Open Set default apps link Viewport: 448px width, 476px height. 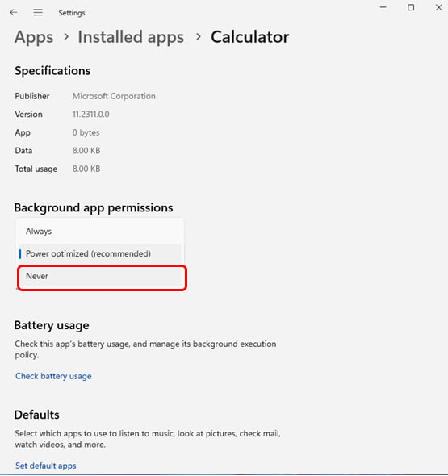[x=46, y=466]
